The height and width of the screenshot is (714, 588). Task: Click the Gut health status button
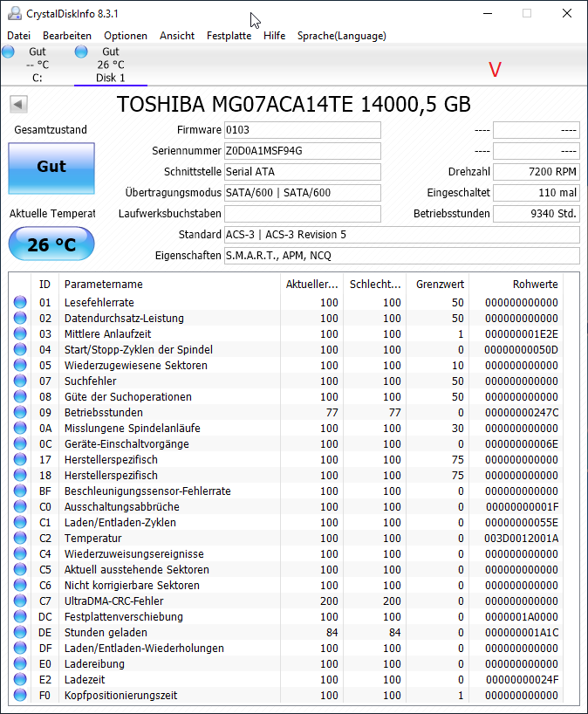pos(51,168)
